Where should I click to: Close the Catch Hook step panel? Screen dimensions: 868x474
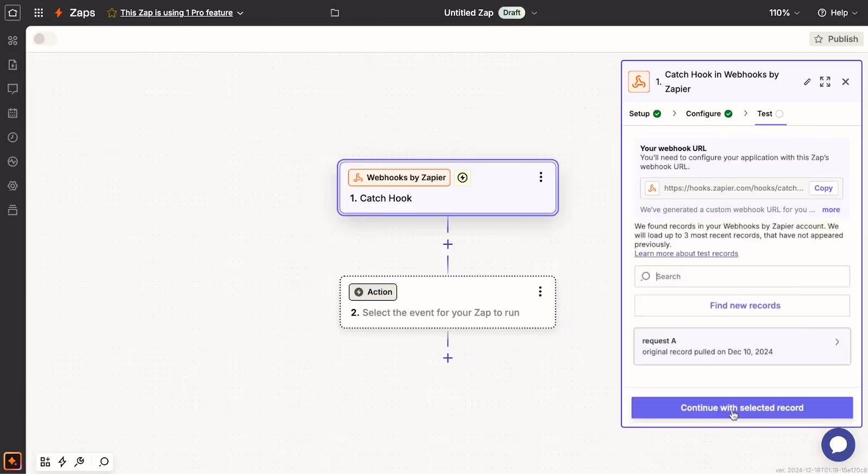point(845,81)
